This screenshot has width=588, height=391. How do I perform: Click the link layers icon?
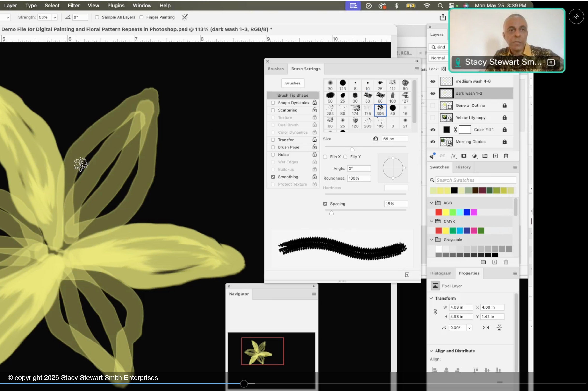(443, 156)
